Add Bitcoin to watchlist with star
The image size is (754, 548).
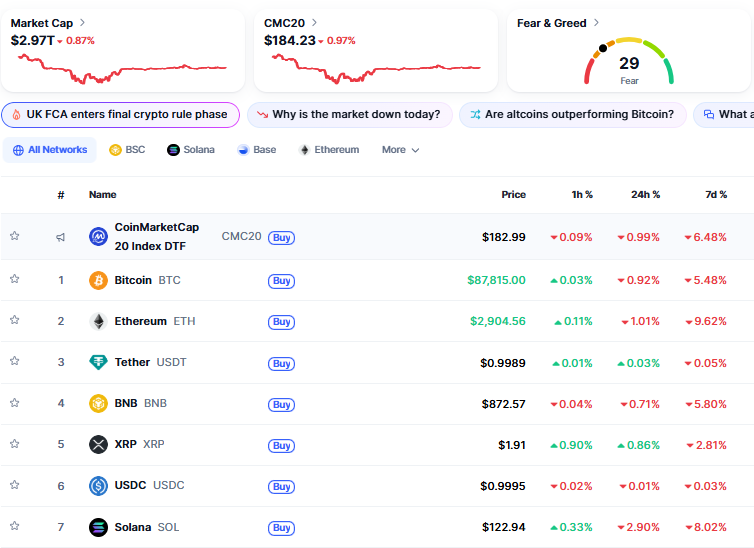14,279
